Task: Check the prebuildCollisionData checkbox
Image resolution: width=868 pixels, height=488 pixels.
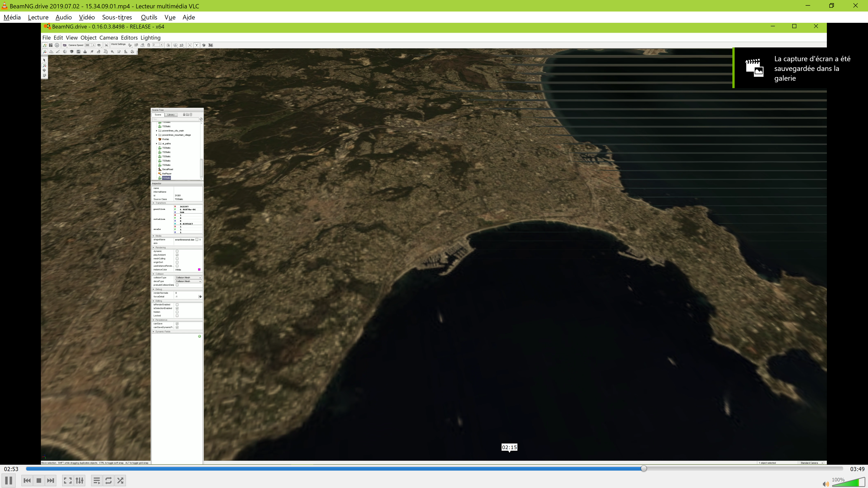Action: pyautogui.click(x=177, y=285)
